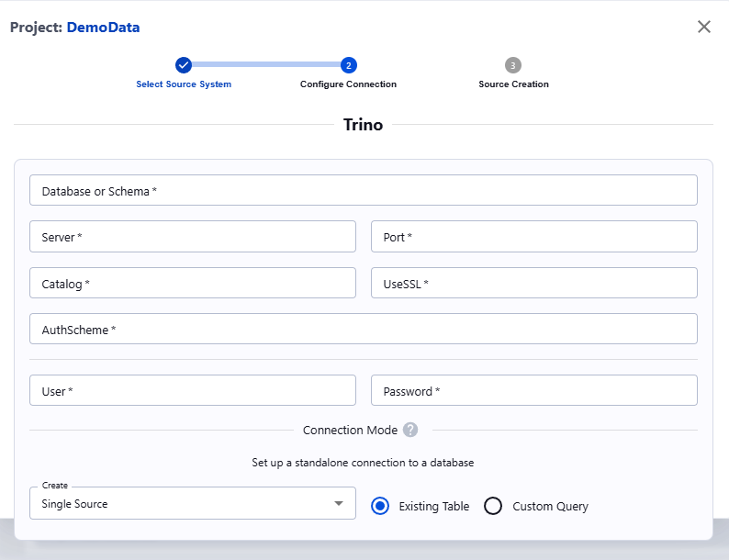Click the Source Creation step label
This screenshot has height=560, width=729.
[x=513, y=84]
